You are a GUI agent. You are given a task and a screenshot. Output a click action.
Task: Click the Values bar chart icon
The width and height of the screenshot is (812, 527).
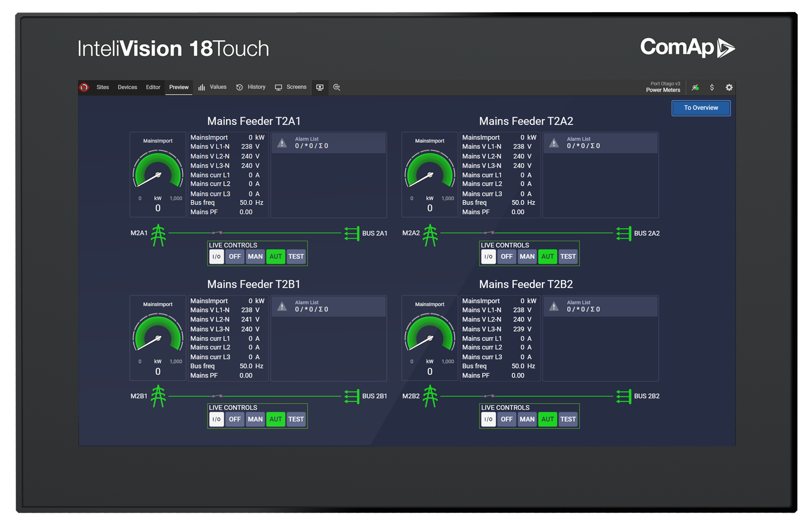[202, 88]
